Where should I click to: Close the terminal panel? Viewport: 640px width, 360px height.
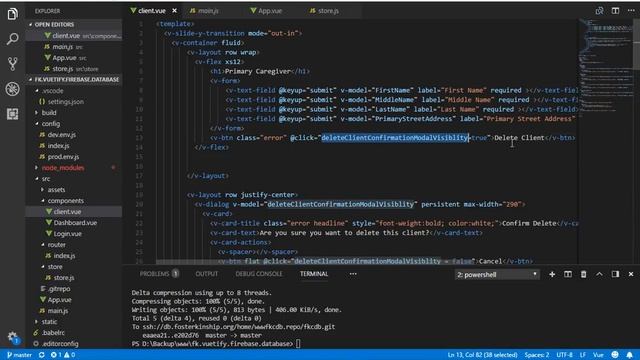coord(631,274)
